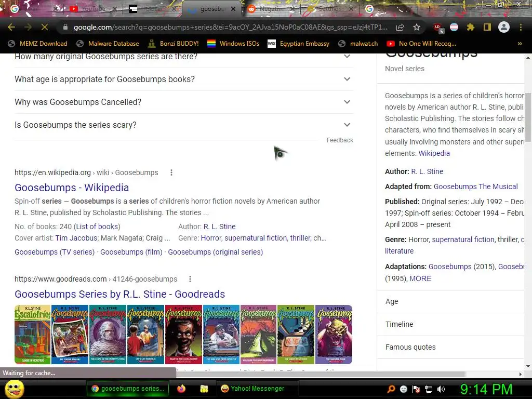The height and width of the screenshot is (399, 532).
Task: Open the R. L. Stine author panel link
Action: (x=427, y=171)
